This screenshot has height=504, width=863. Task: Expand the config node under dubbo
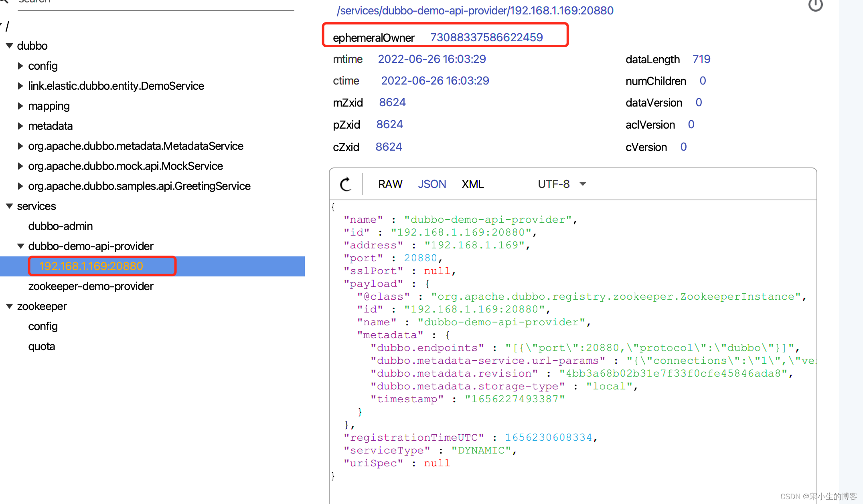click(x=20, y=66)
